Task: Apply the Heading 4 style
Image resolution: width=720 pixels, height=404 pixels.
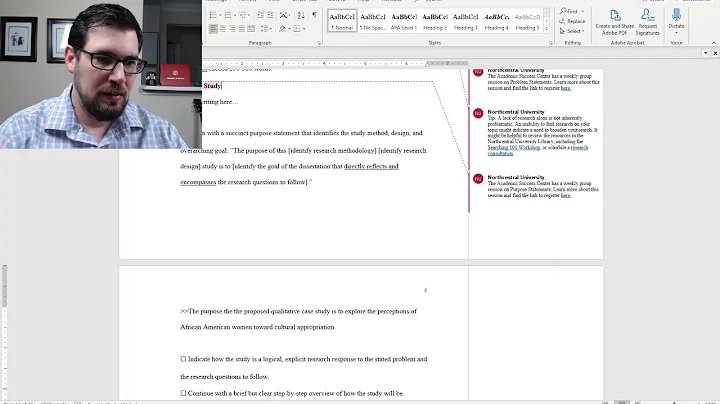Action: point(496,21)
